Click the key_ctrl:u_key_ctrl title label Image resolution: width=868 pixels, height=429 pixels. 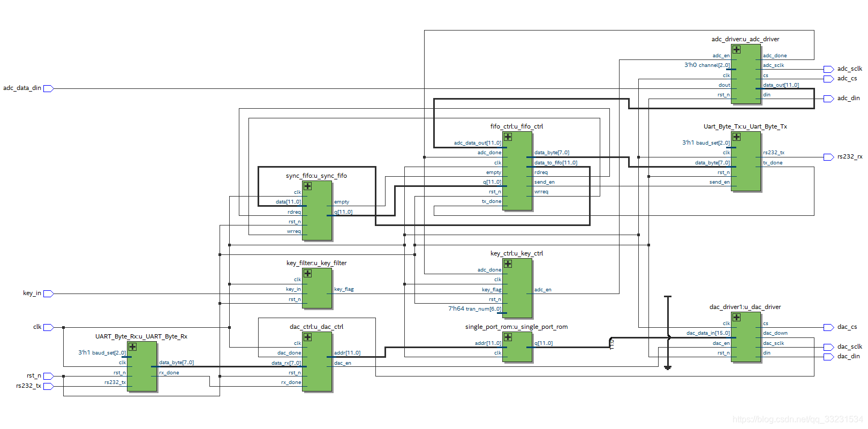(517, 253)
